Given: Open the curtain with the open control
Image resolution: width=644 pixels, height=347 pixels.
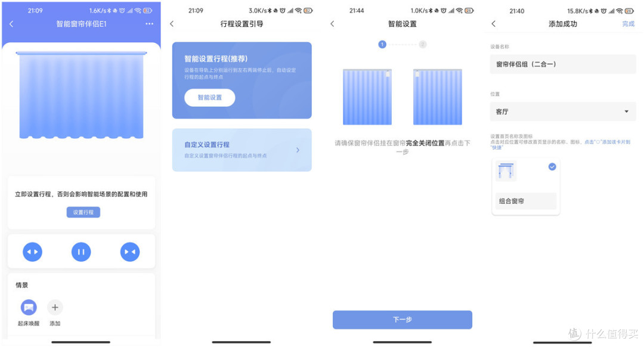Looking at the screenshot, I should tap(32, 252).
